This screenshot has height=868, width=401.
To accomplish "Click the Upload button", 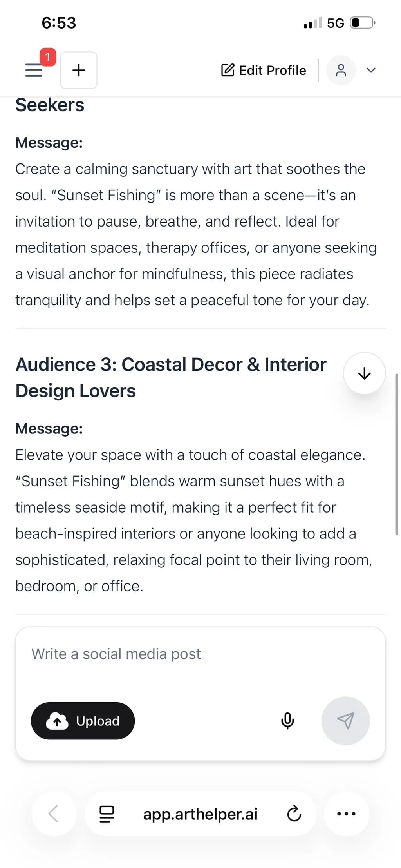I will coord(83,721).
